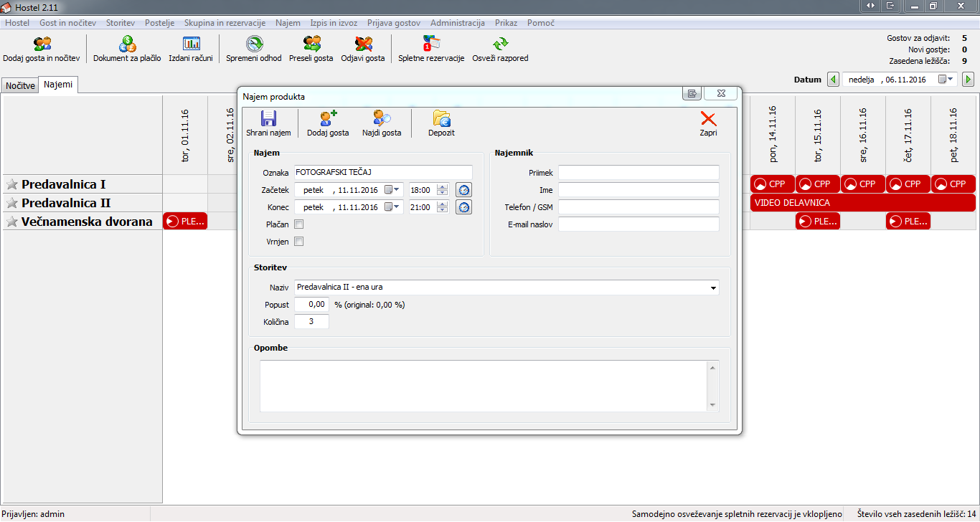980x522 pixels.
Task: Toggle star next to Predavalnica I
Action: click(11, 184)
